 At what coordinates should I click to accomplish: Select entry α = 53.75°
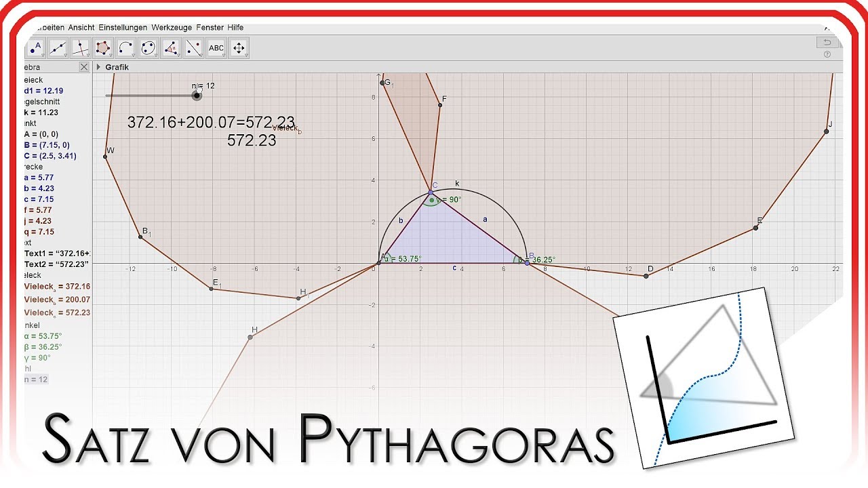(43, 335)
